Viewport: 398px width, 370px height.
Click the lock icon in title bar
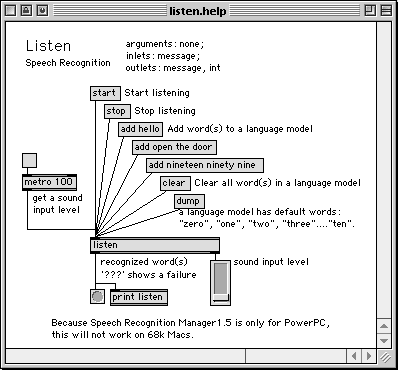click(26, 11)
